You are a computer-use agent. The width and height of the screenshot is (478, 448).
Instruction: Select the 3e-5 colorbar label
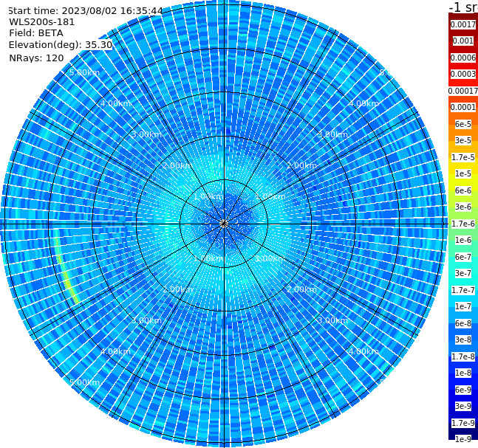point(463,140)
